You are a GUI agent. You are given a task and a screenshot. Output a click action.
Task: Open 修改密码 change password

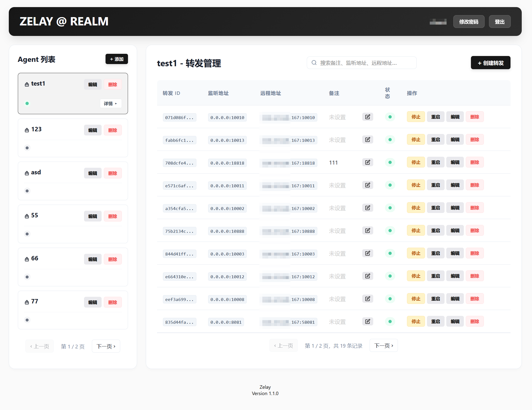pos(468,22)
